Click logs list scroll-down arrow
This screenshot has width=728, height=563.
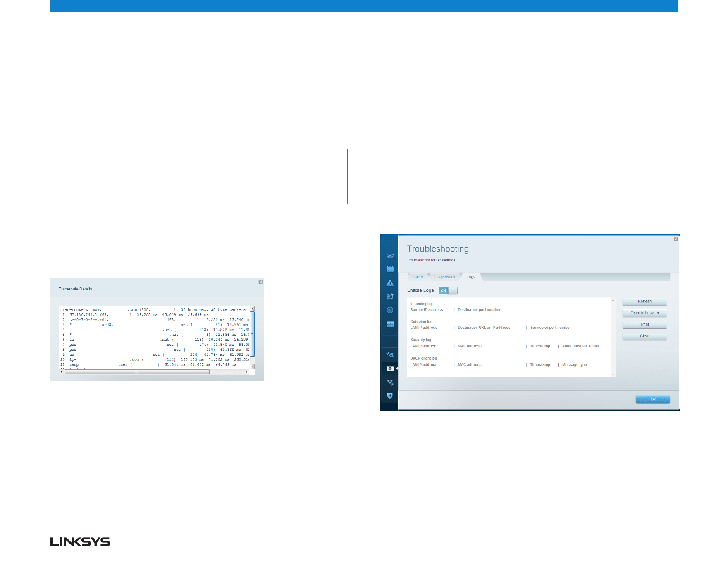[613, 374]
